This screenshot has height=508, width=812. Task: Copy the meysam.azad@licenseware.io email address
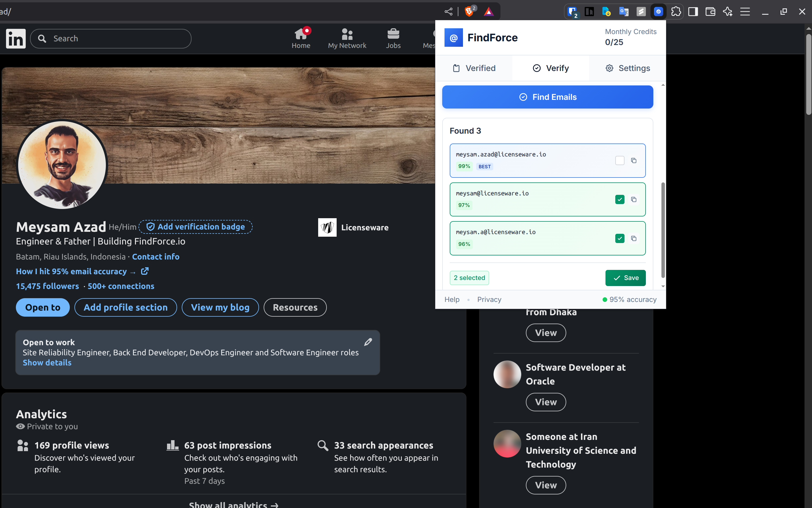(633, 160)
